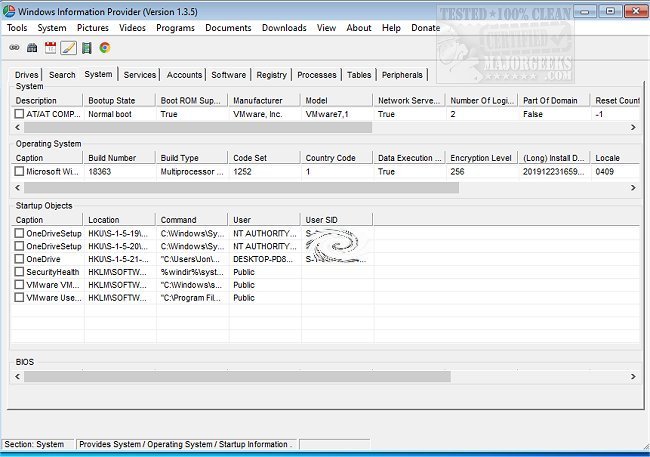Tick the OneDriveSetup HKU\S-1-5-20 row checkbox
The image size is (650, 457).
[19, 246]
